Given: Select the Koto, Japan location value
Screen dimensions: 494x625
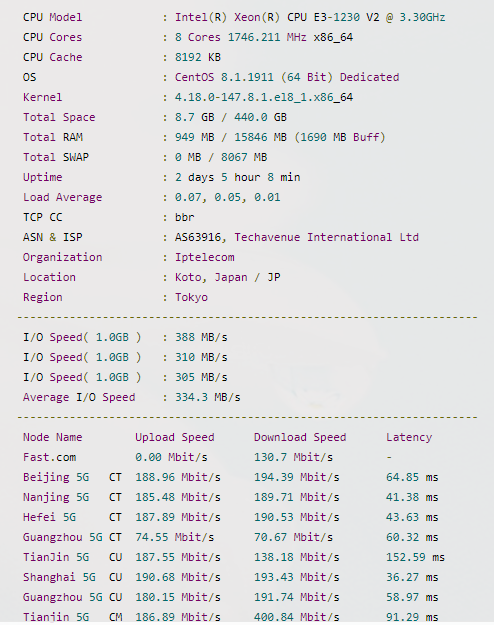Looking at the screenshot, I should click(227, 277).
